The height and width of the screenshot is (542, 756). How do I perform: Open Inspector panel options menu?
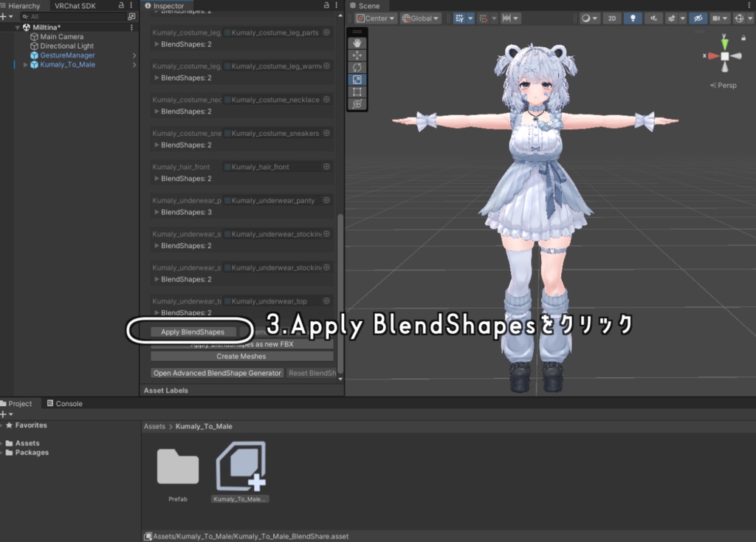click(337, 5)
